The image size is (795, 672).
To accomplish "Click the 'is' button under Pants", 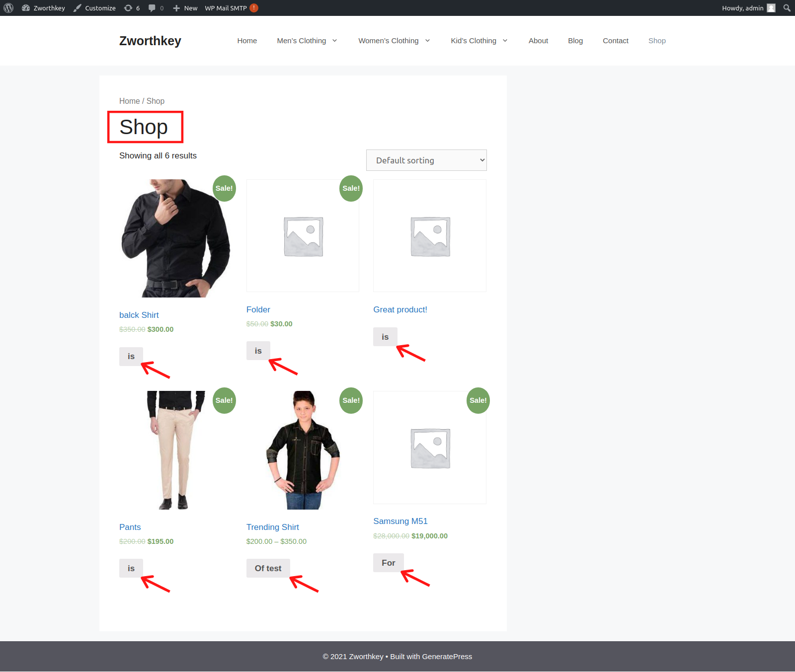I will (x=131, y=568).
